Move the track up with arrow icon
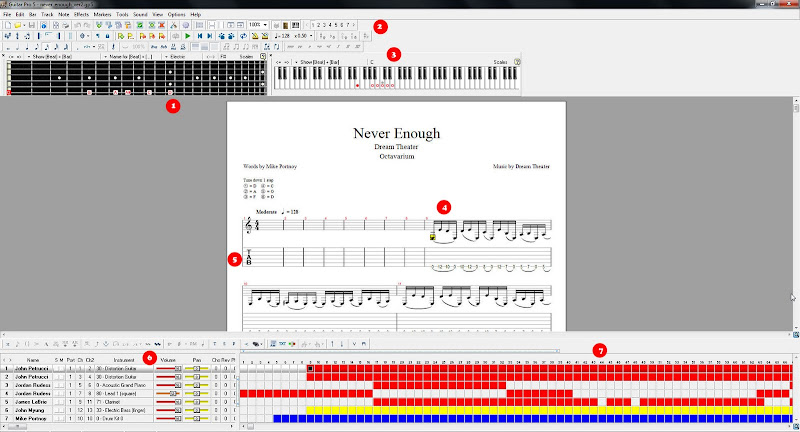800x432 pixels. 332,343
